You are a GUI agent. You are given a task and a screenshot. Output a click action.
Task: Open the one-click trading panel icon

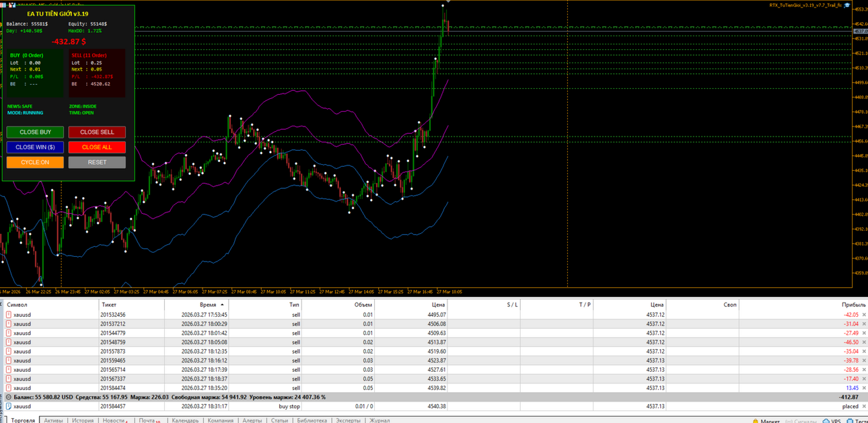12,5
